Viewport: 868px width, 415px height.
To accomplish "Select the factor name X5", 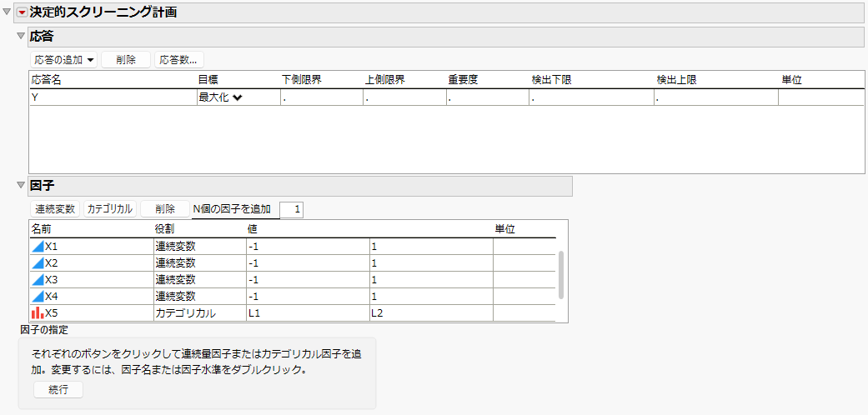I will coord(52,313).
